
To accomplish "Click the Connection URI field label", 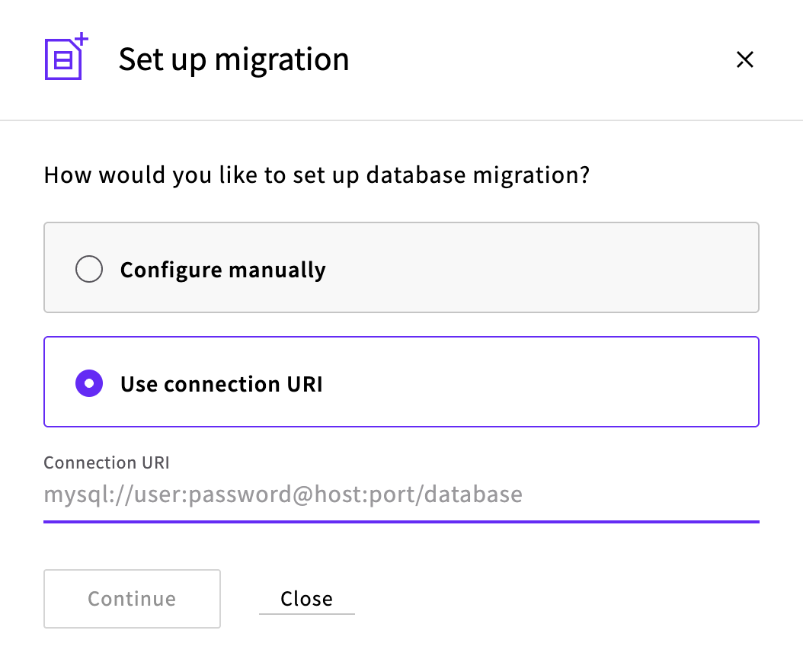I will [107, 462].
